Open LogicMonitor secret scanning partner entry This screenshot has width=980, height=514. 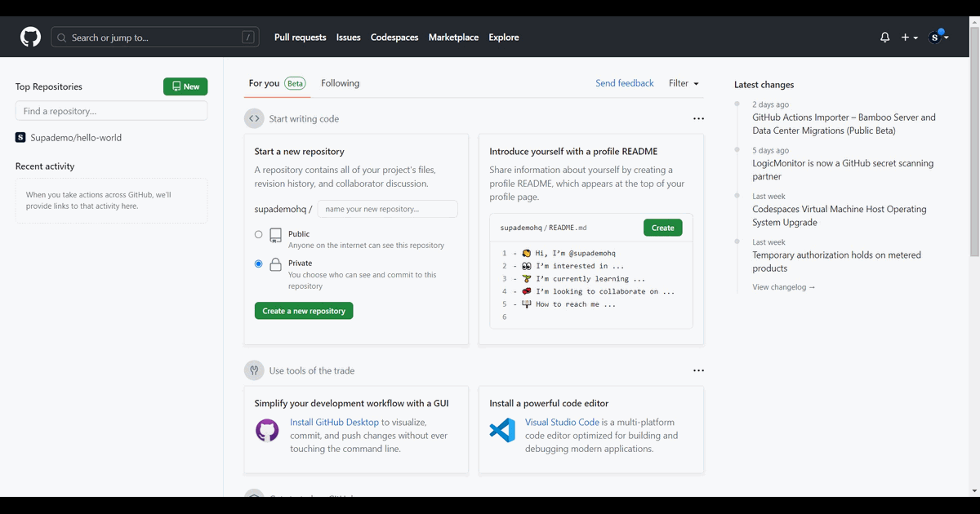click(x=843, y=170)
